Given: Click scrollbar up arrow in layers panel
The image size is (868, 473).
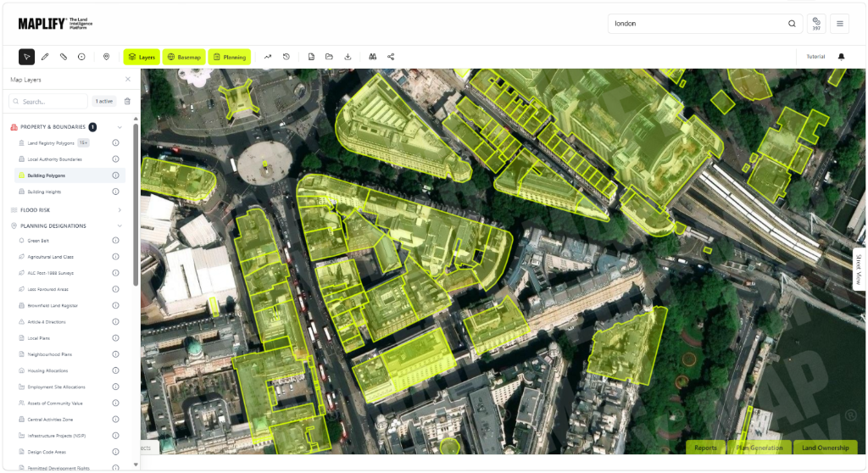Looking at the screenshot, I should tap(136, 119).
